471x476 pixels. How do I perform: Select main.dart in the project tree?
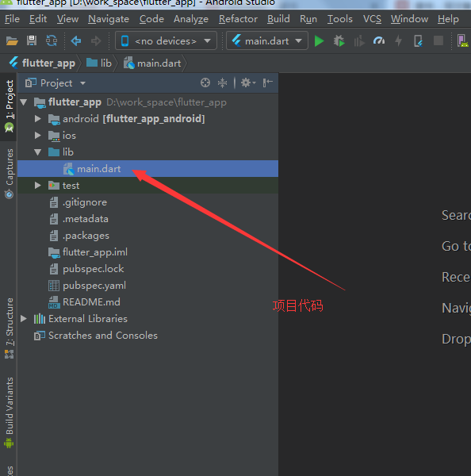pyautogui.click(x=147, y=169)
